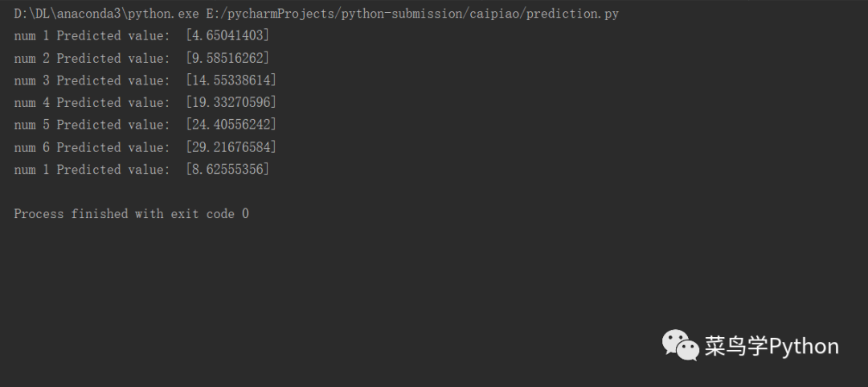Click the 'num 4 Predicted value:' label
868x387 pixels.
92,102
